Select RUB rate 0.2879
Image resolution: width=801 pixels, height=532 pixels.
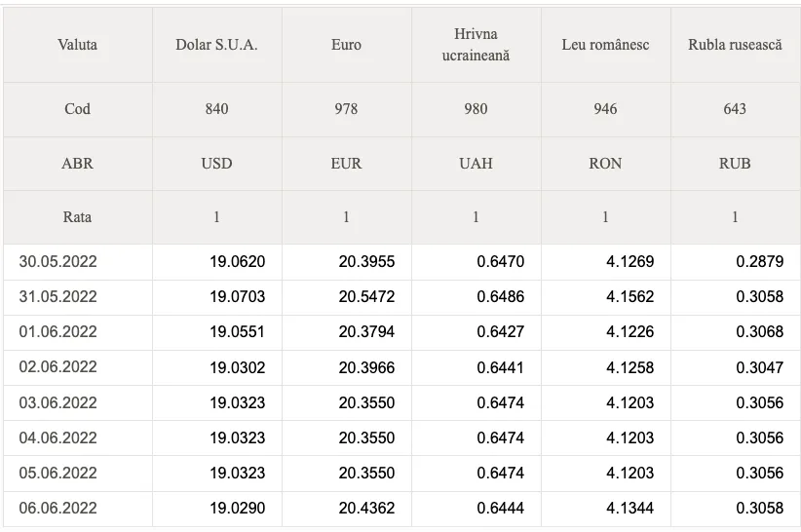tap(760, 262)
